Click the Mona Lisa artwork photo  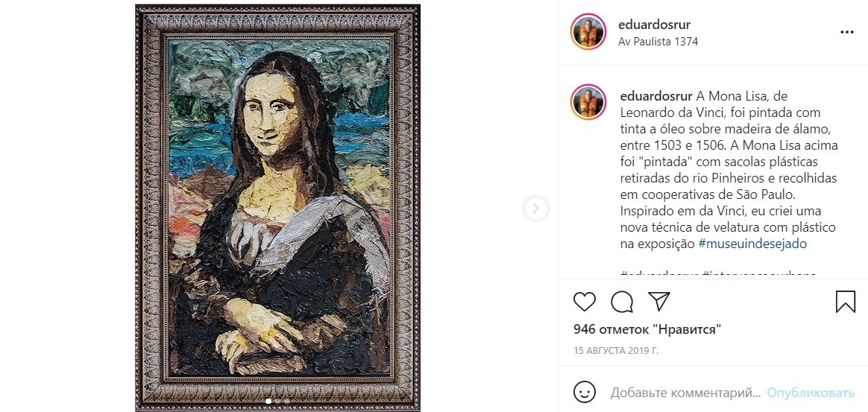click(278, 201)
